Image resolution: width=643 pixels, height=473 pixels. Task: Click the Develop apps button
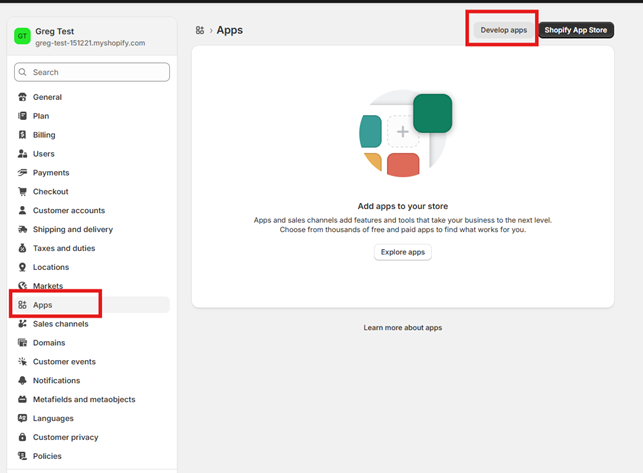click(x=504, y=30)
